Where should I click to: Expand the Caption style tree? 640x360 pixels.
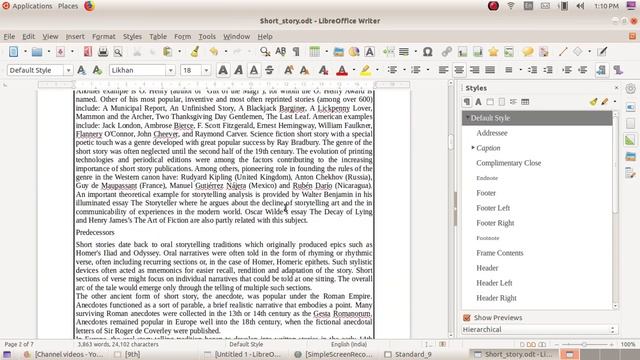473,147
